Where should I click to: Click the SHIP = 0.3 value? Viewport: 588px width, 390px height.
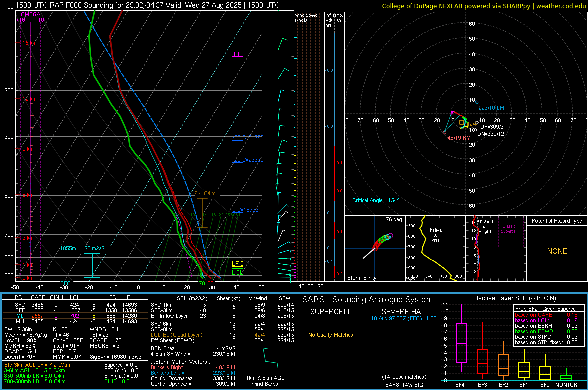point(117,381)
